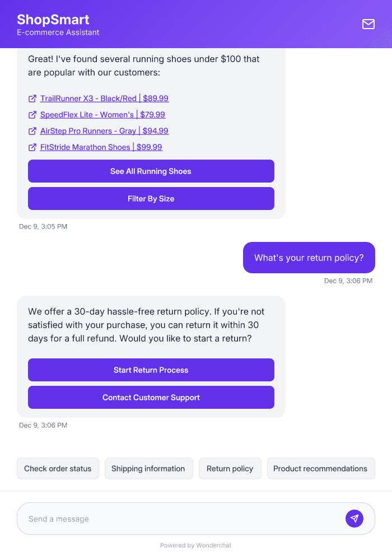392x560 pixels.
Task: Click the See All Running Shoes button
Action: 151,171
